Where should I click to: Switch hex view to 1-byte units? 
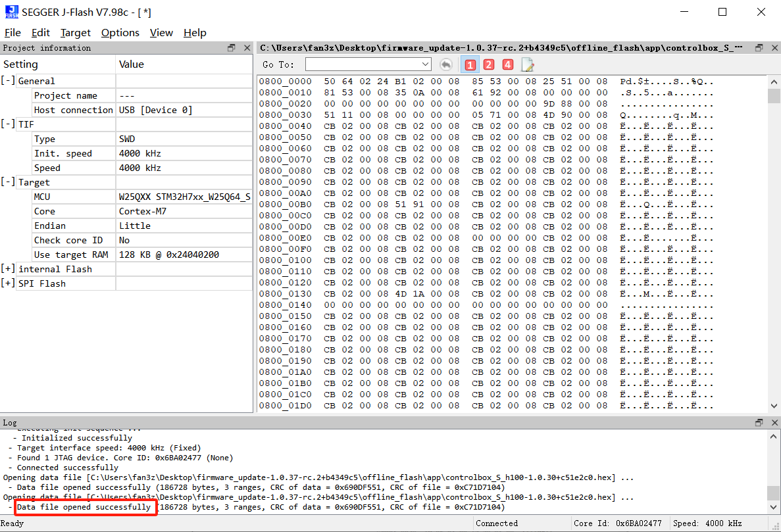click(470, 64)
